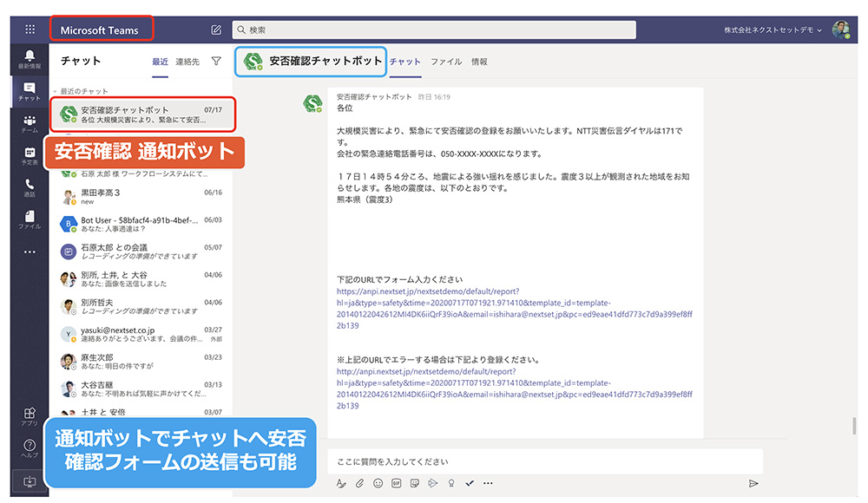868x503 pixels.
Task: Select the チャット tab in conversation header
Action: [405, 62]
